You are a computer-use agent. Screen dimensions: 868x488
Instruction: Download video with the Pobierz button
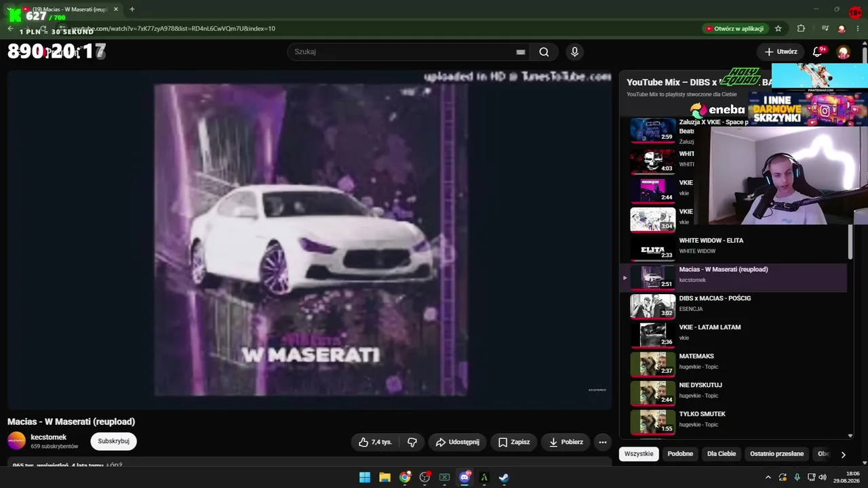coord(566,442)
